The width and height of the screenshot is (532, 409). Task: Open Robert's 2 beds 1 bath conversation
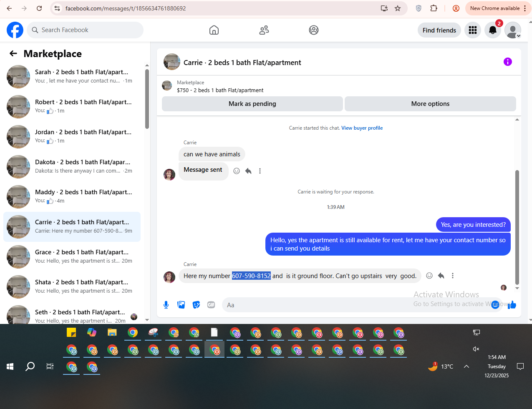click(x=72, y=107)
